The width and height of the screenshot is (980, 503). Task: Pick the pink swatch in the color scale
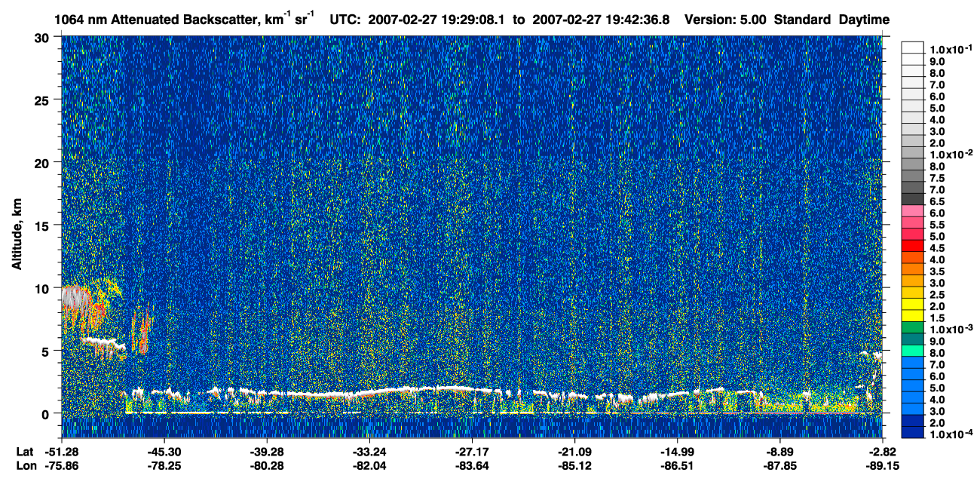913,210
